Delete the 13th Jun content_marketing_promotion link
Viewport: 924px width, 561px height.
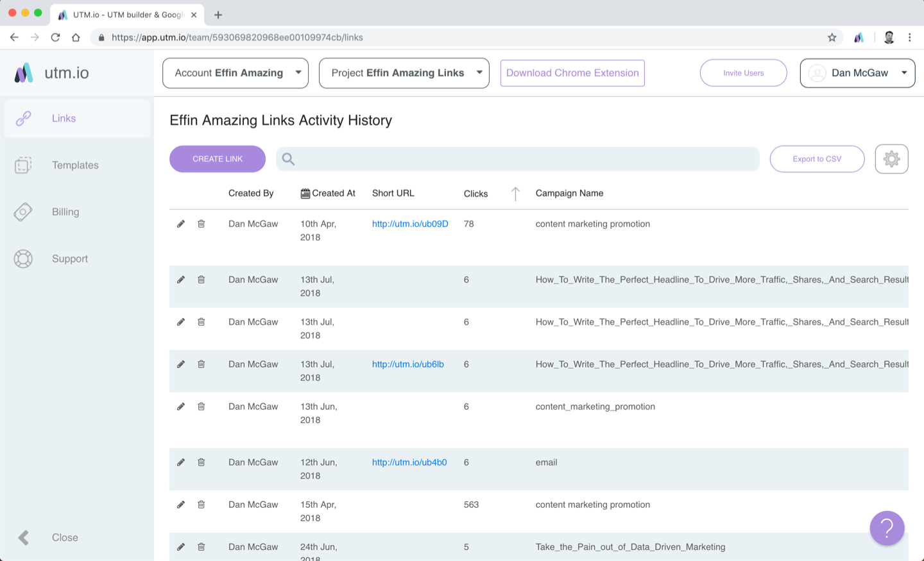click(201, 406)
